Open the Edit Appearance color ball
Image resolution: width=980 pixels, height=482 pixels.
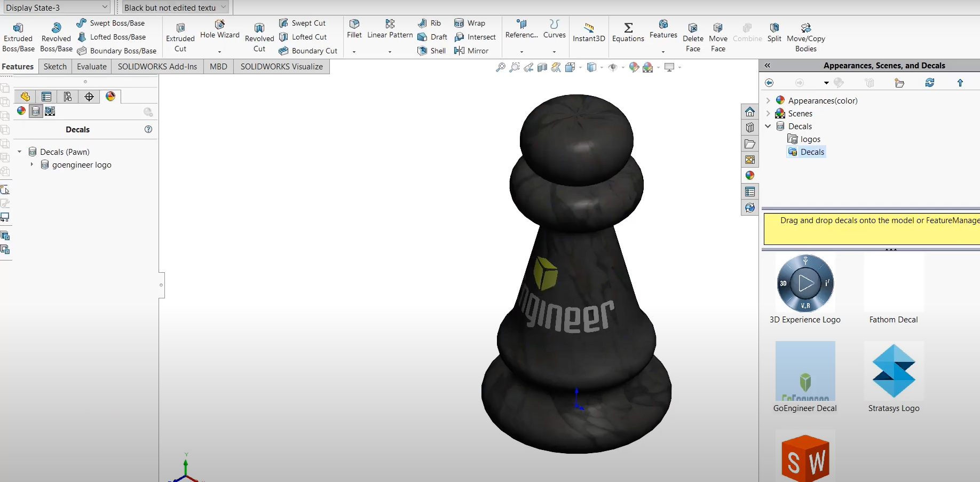coord(634,67)
